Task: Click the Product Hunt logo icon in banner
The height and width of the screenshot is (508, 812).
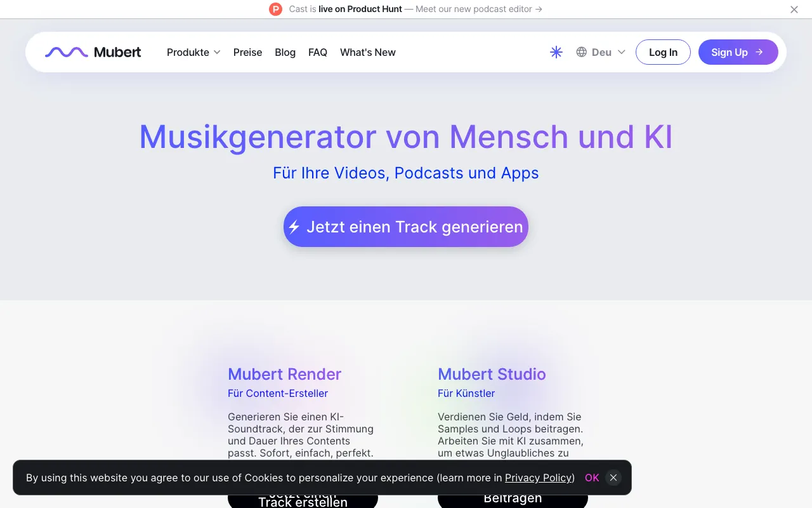Action: tap(275, 9)
